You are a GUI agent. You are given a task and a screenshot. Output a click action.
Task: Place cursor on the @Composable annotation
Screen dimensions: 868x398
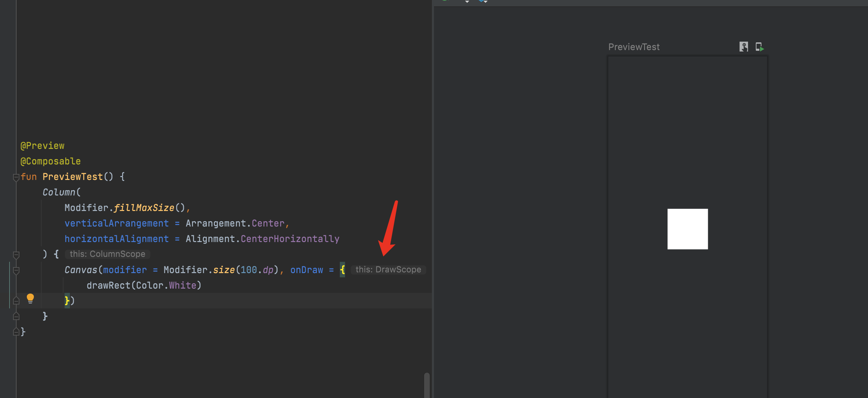50,161
